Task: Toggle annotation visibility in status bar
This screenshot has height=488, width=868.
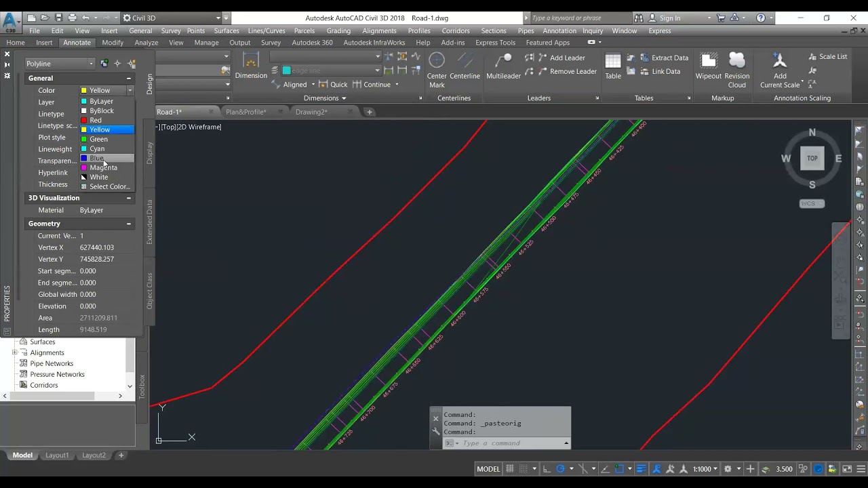Action: coord(656,469)
